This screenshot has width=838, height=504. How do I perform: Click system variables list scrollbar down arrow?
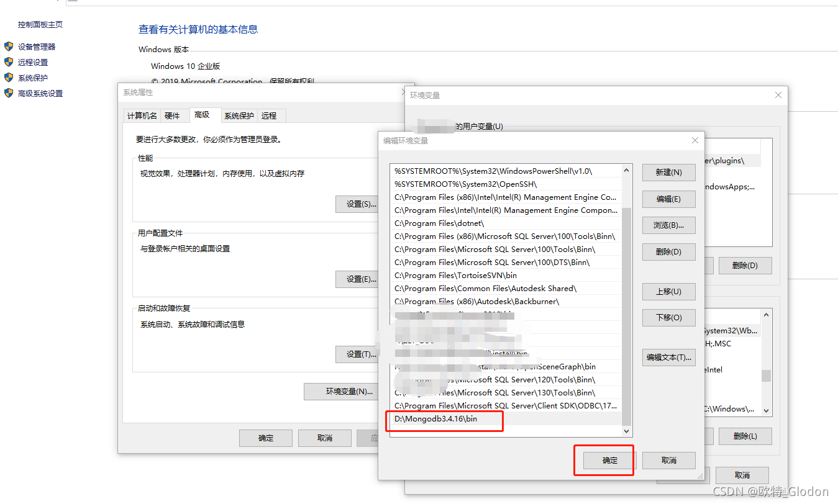coord(767,411)
